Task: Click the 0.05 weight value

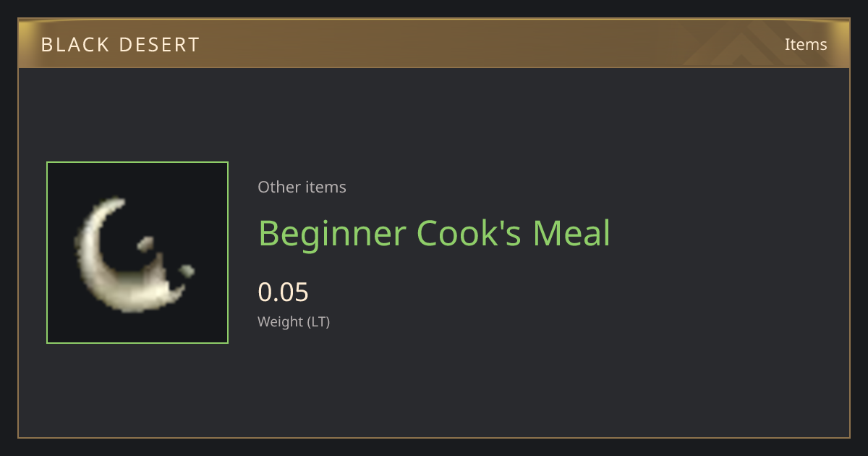Action: coord(283,292)
